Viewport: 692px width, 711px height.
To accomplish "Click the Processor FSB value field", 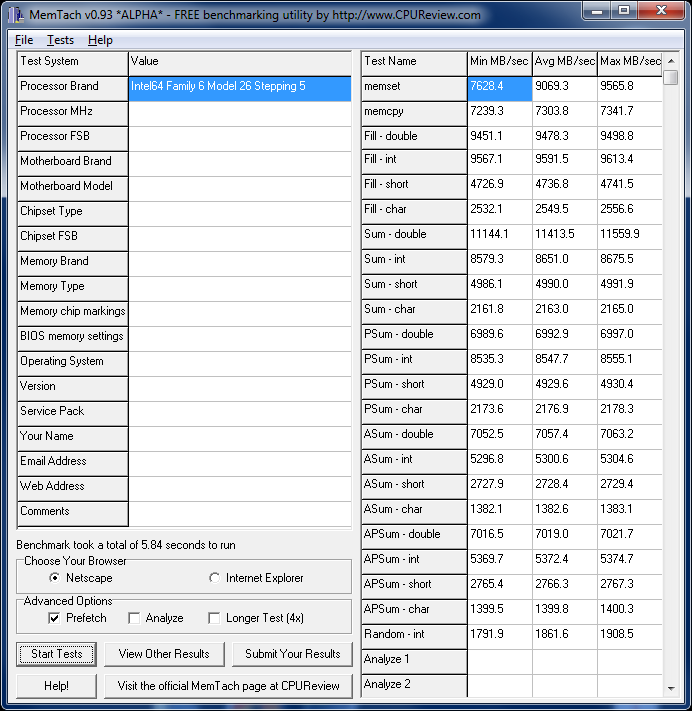I will (240, 139).
